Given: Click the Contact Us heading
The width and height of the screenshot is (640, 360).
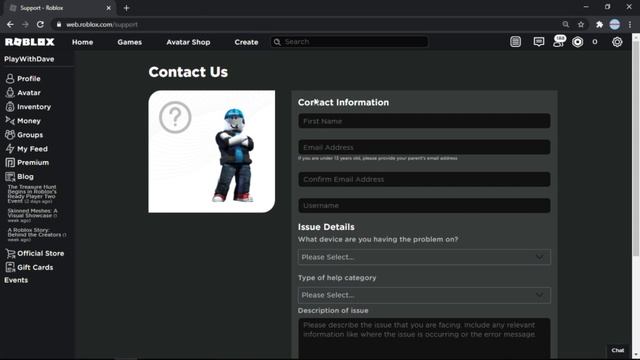Looking at the screenshot, I should pyautogui.click(x=188, y=72).
